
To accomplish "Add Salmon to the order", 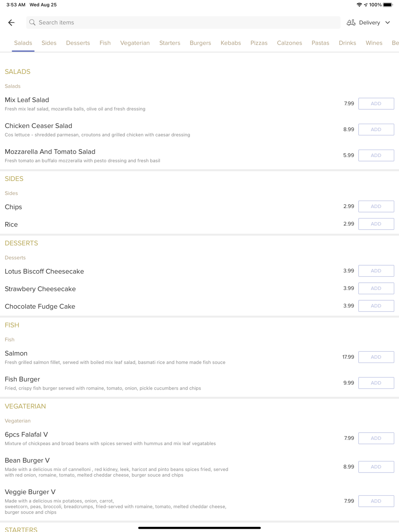I will [376, 357].
